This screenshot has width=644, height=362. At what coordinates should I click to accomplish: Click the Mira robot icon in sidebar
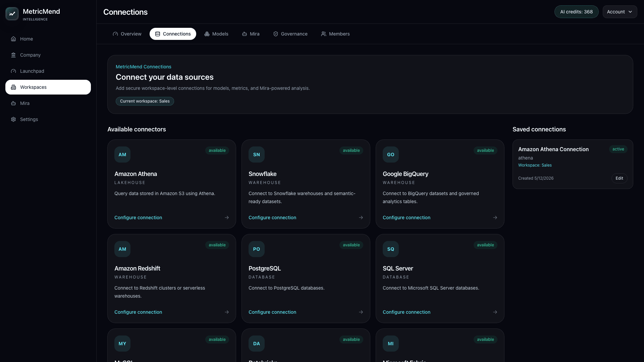(x=13, y=103)
